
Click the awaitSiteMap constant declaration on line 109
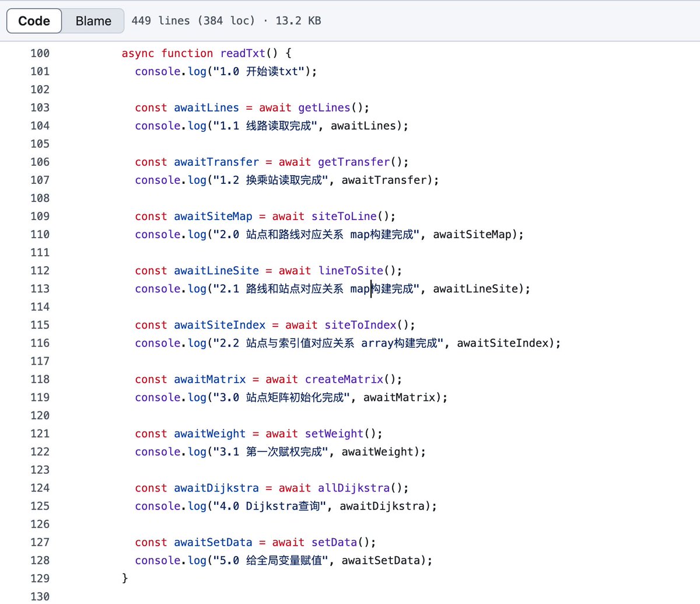point(213,216)
